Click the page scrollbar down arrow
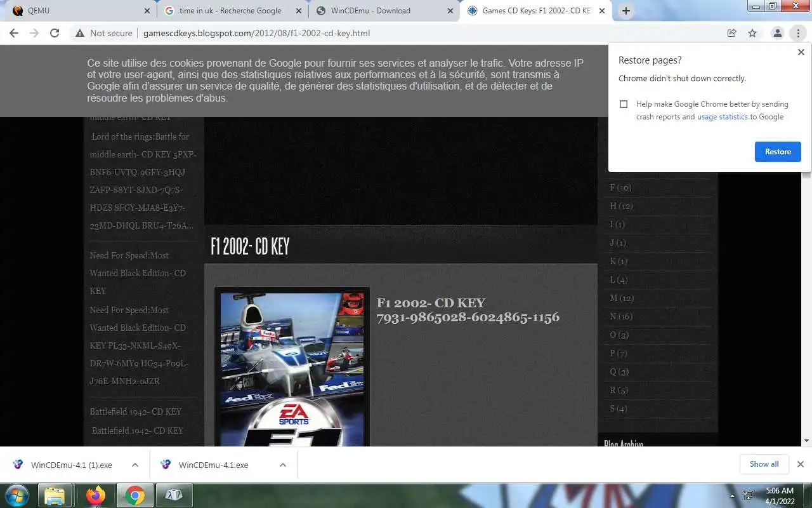The height and width of the screenshot is (508, 812). pyautogui.click(x=806, y=441)
